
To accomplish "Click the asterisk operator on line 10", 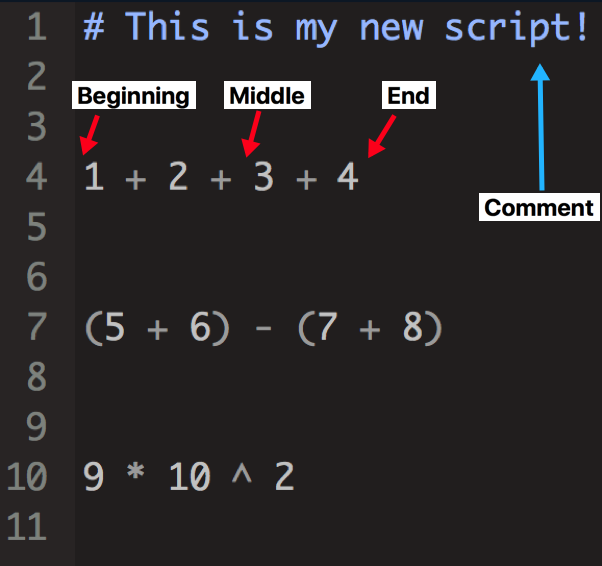I will coord(136,478).
